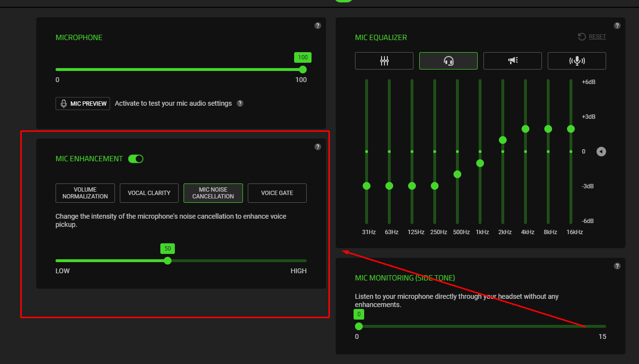
Task: Click the HIGH label under noise slider
Action: tap(298, 271)
